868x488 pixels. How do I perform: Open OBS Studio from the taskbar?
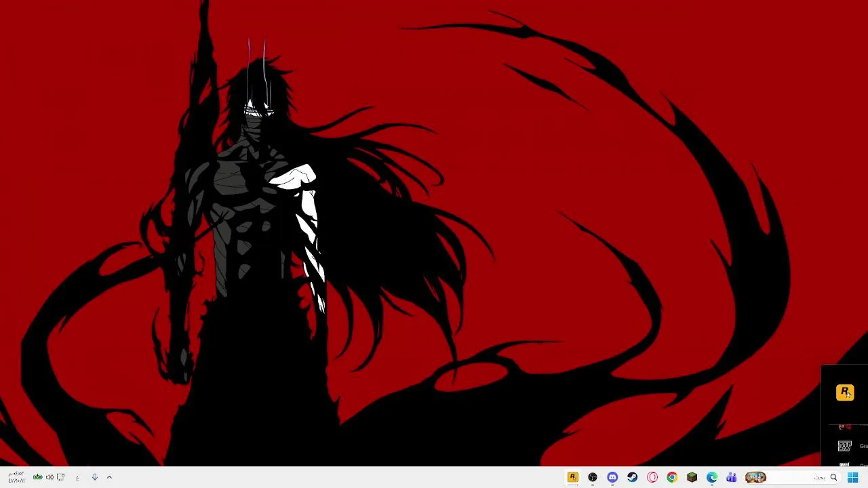tap(593, 478)
